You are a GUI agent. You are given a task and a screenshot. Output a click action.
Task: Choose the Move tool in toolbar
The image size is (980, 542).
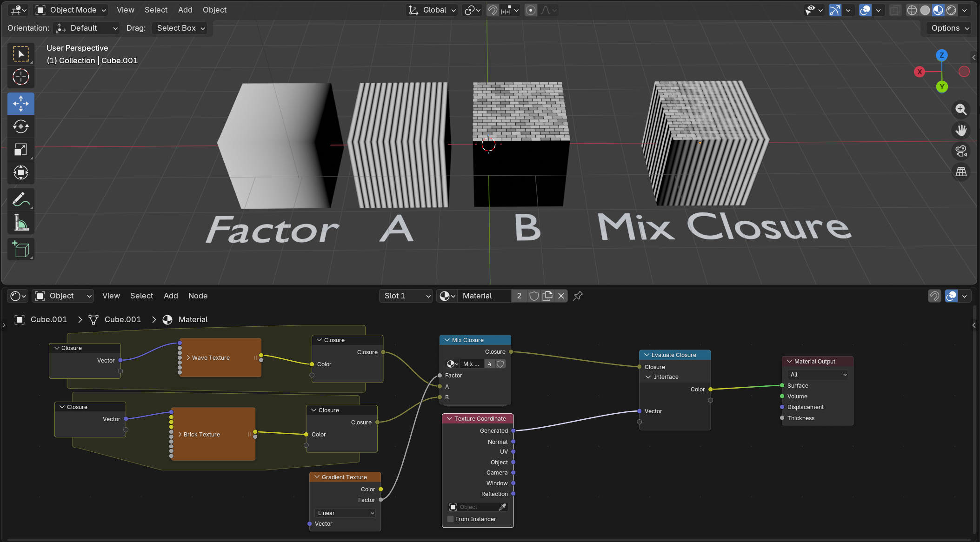[x=21, y=104]
